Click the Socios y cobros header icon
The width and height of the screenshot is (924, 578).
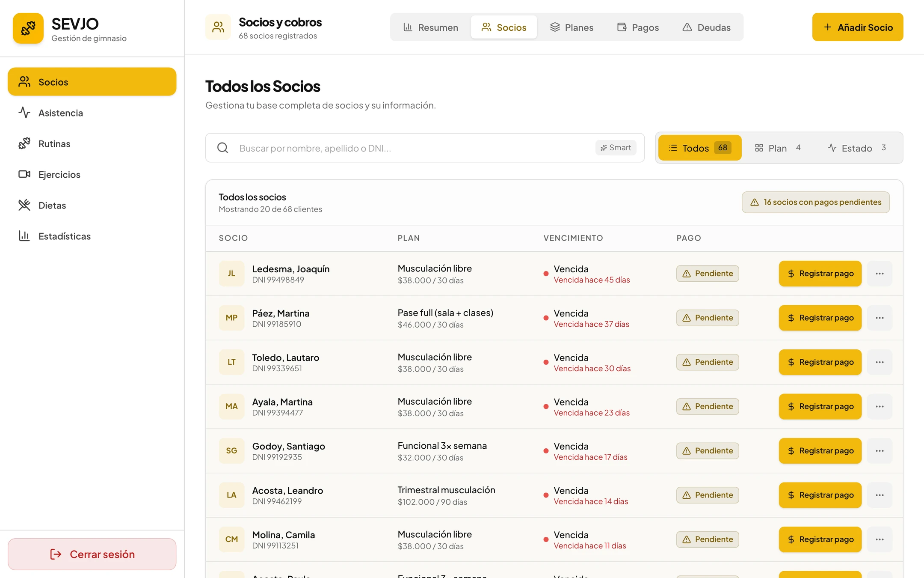point(218,27)
